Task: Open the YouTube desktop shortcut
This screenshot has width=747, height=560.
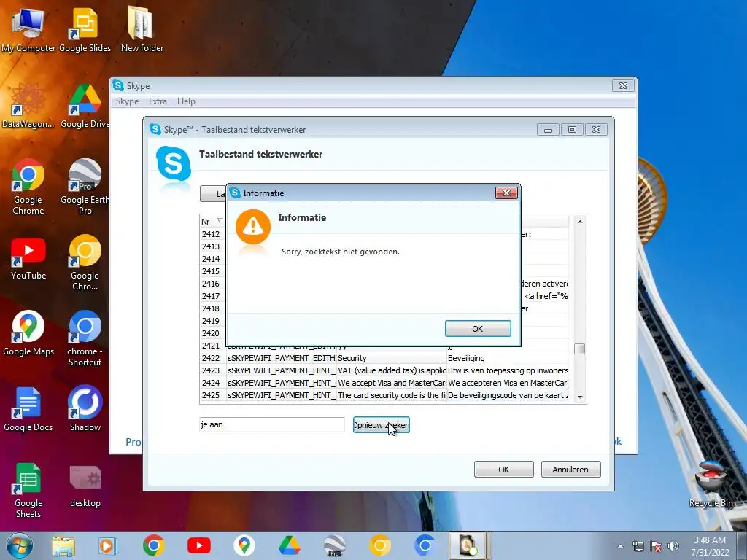Action: [x=28, y=260]
